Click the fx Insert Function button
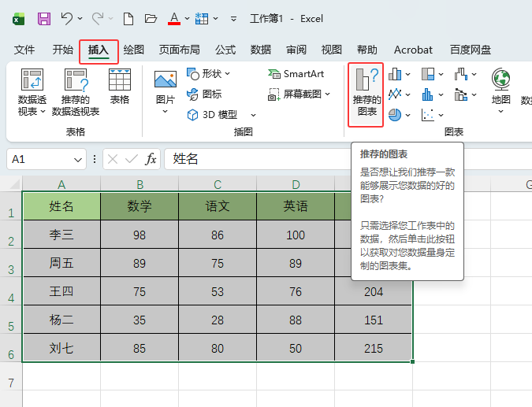 [151, 159]
